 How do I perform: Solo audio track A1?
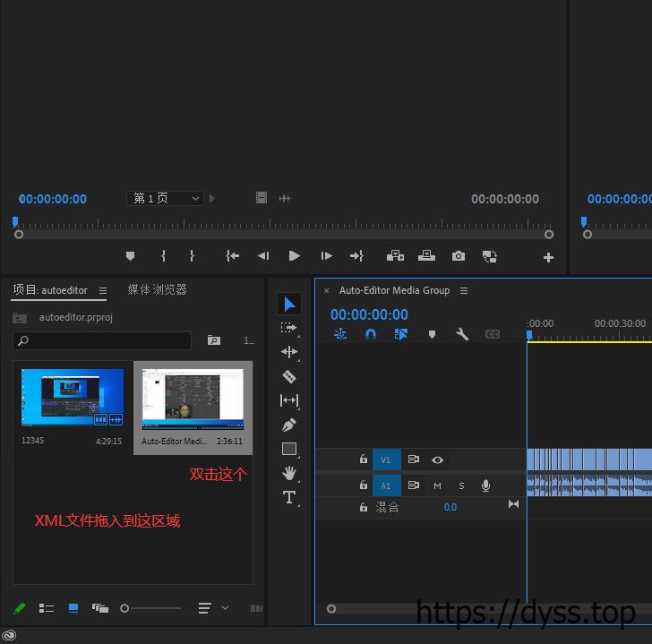coord(461,485)
